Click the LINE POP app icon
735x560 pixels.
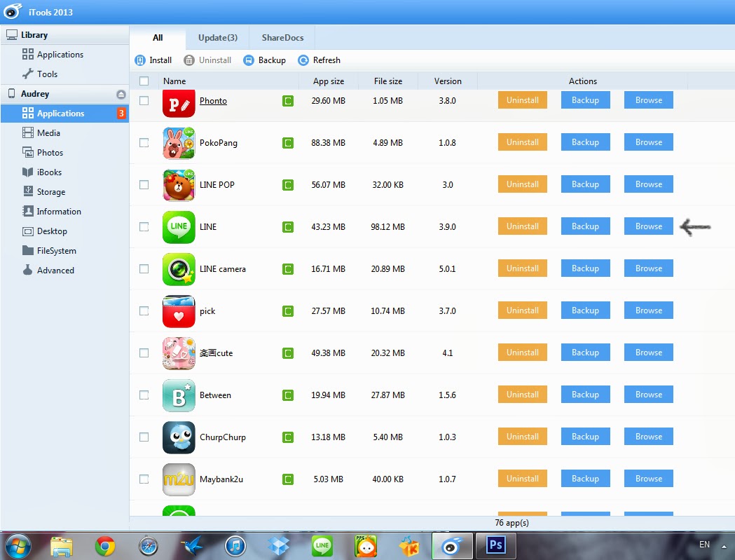coord(179,185)
